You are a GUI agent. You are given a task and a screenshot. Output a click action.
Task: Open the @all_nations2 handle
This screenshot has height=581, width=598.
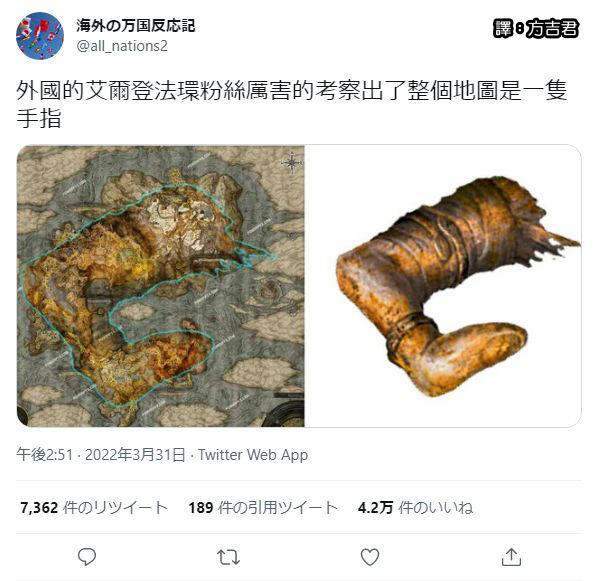pyautogui.click(x=122, y=46)
